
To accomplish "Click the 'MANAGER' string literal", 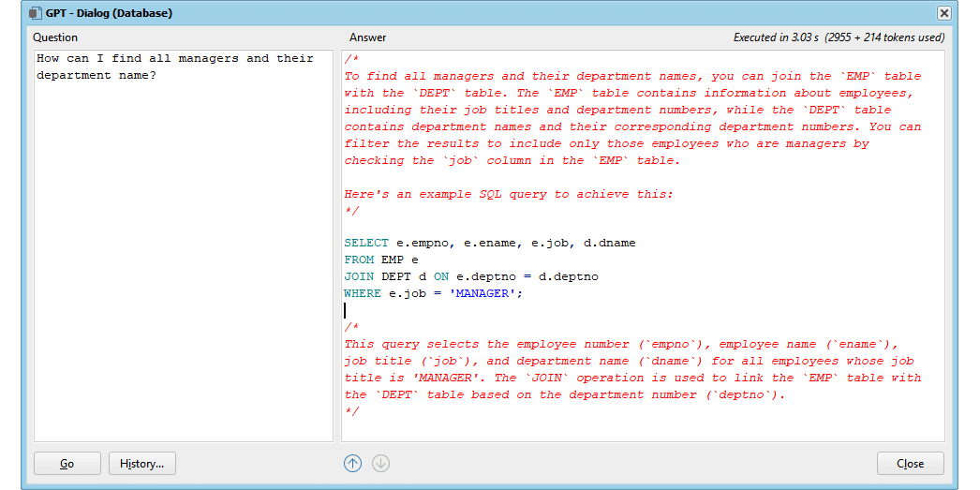I will tap(482, 293).
